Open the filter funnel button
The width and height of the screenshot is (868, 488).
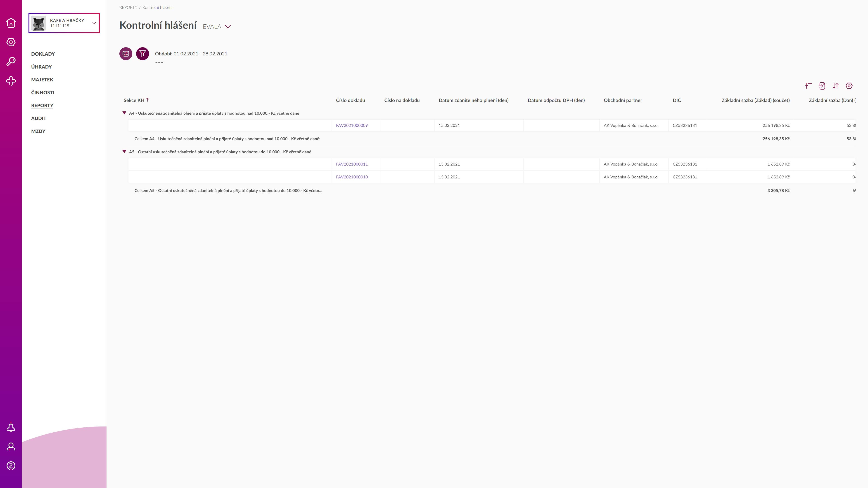[142, 54]
